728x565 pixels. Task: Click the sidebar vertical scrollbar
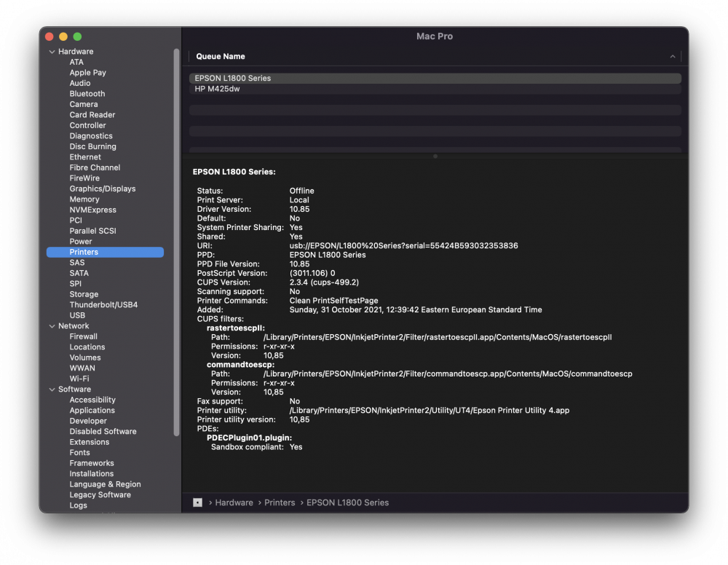tap(176, 242)
